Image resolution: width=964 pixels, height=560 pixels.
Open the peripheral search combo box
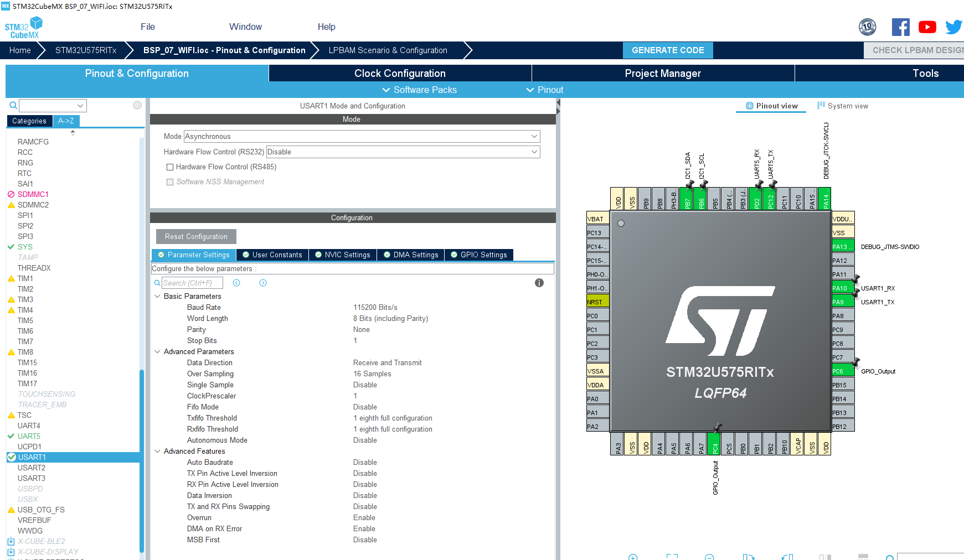click(x=53, y=105)
